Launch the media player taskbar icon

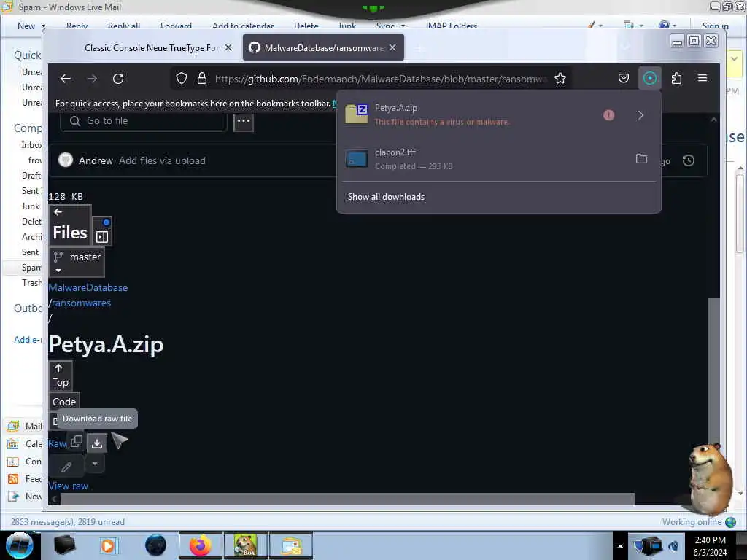(109, 545)
